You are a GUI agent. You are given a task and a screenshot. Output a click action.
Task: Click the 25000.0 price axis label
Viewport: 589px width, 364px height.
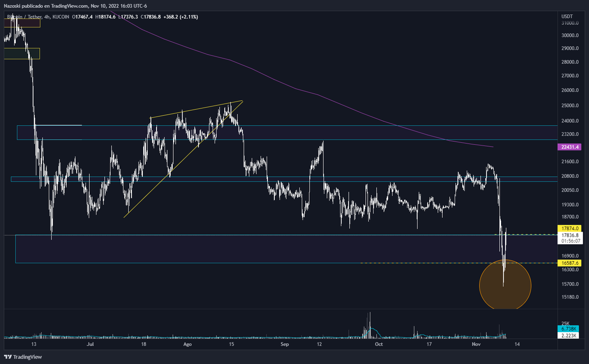tap(569, 105)
